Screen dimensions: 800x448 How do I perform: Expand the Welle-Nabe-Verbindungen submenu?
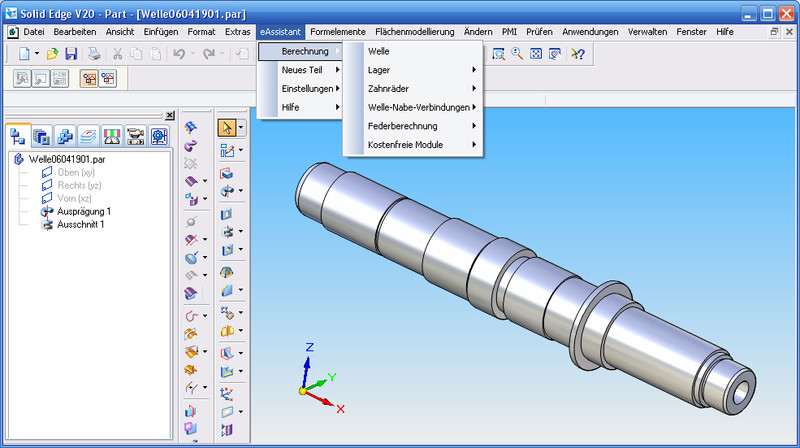click(412, 107)
